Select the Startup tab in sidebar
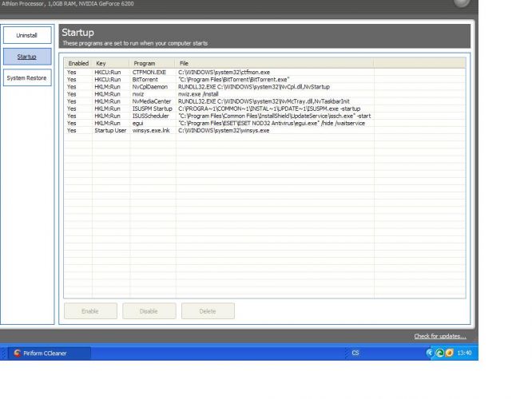532x399 pixels. click(27, 57)
